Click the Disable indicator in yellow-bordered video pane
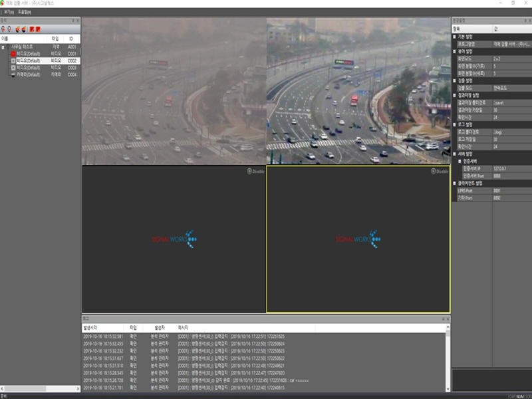 pyautogui.click(x=440, y=172)
